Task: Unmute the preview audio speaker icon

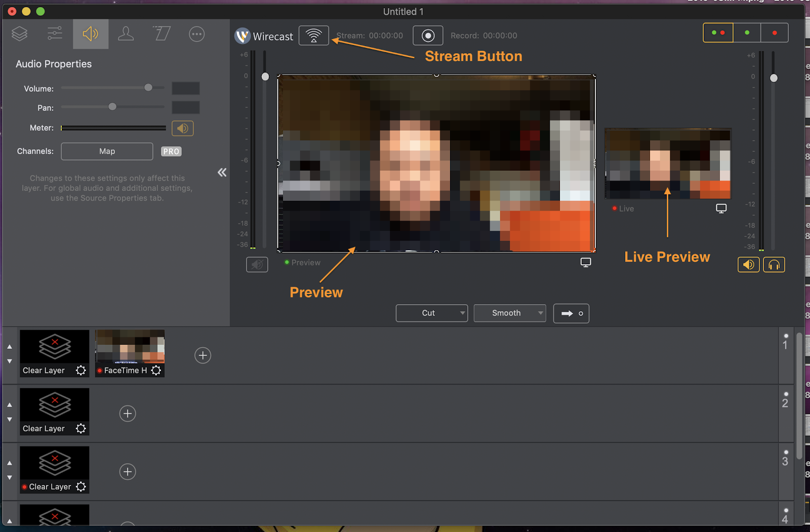Action: tap(257, 264)
